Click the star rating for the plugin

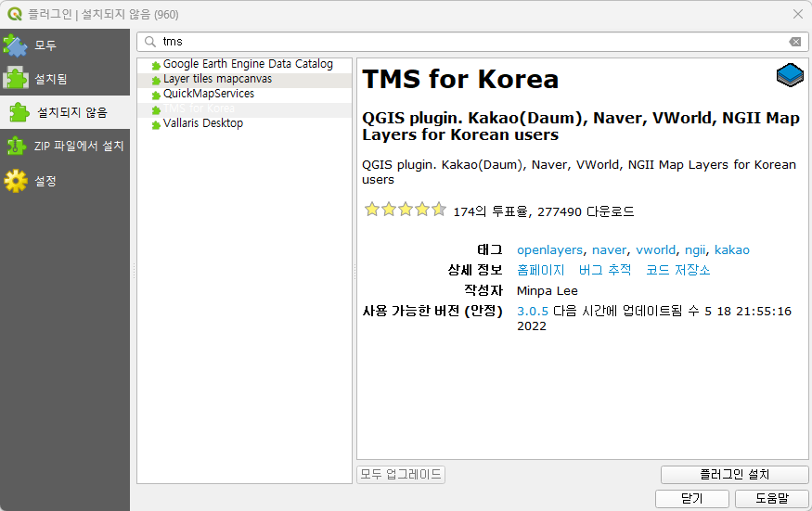point(405,210)
